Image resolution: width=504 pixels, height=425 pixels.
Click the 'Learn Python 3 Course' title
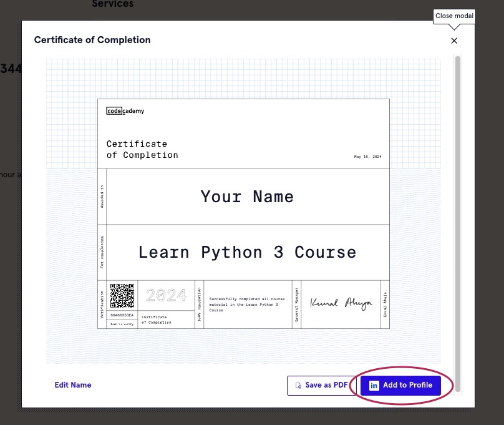pyautogui.click(x=247, y=252)
